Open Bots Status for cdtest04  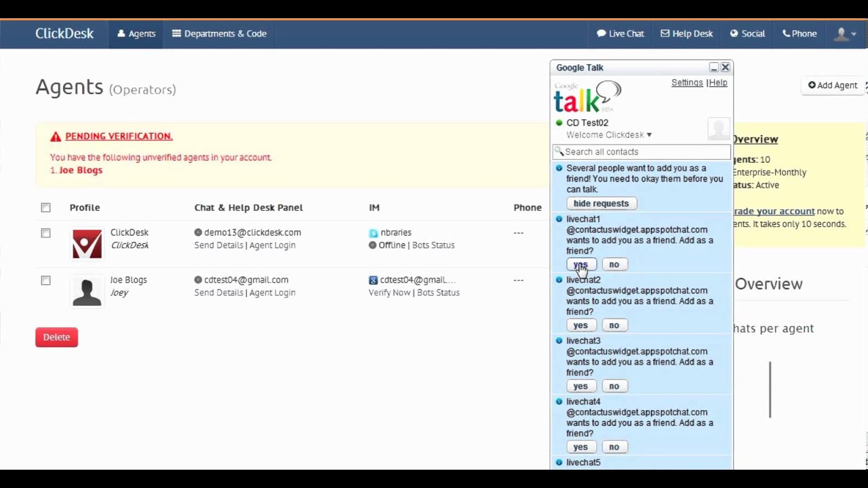click(x=438, y=293)
